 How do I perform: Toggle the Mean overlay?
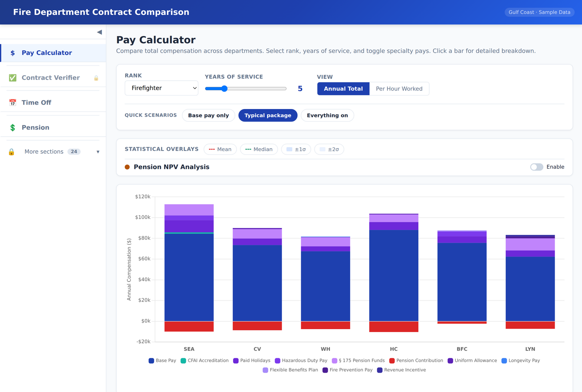pos(220,149)
